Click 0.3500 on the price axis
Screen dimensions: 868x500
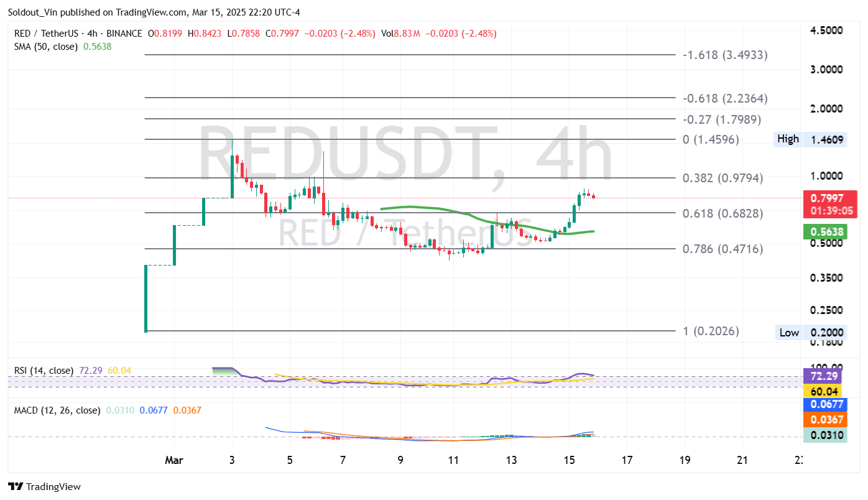[827, 277]
